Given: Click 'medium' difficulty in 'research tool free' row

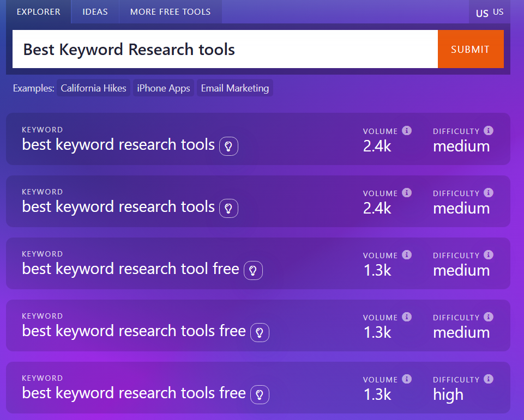Looking at the screenshot, I should click(x=461, y=270).
